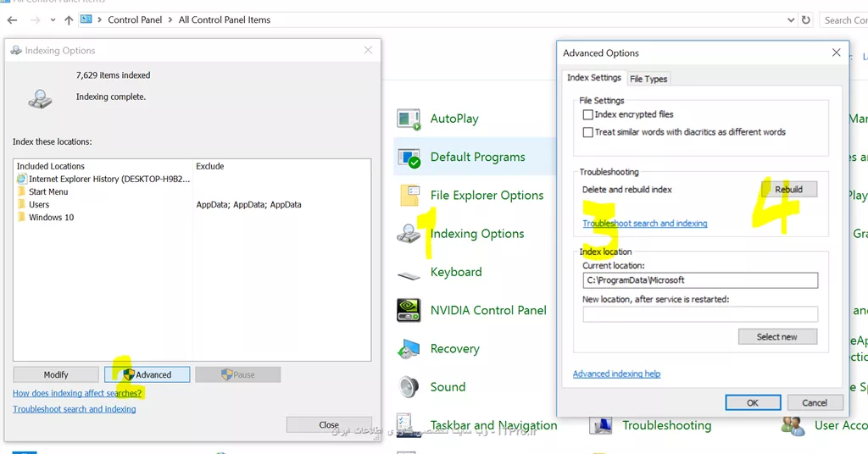Select Start Menu row text
Image resolution: width=868 pixels, height=454 pixels.
pos(48,192)
